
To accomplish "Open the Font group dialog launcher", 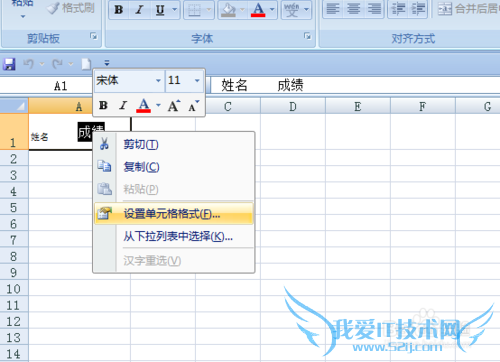I will point(307,36).
